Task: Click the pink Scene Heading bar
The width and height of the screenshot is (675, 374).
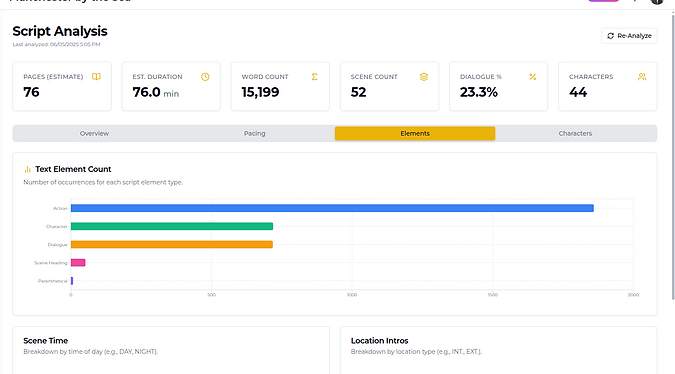Action: [x=78, y=263]
